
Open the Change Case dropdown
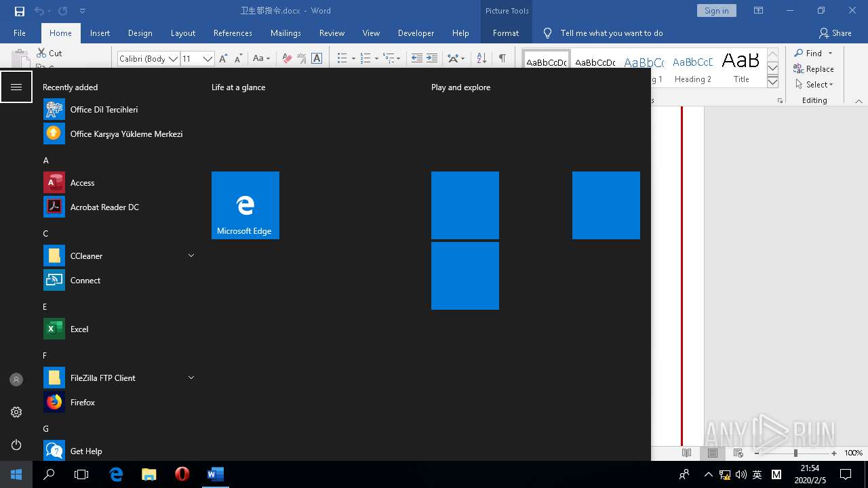coord(262,58)
